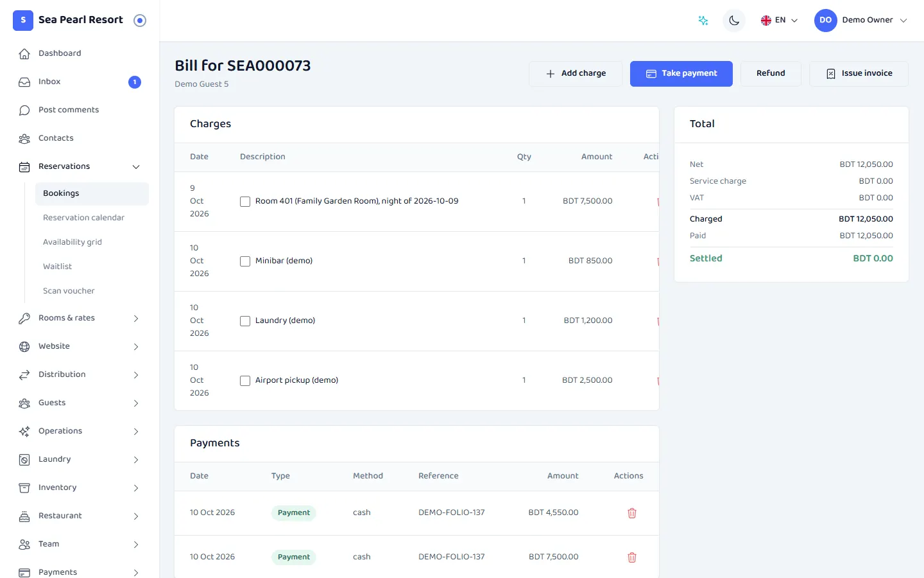Click the Take payment button
Screen dimensions: 924x578
[x=681, y=74]
